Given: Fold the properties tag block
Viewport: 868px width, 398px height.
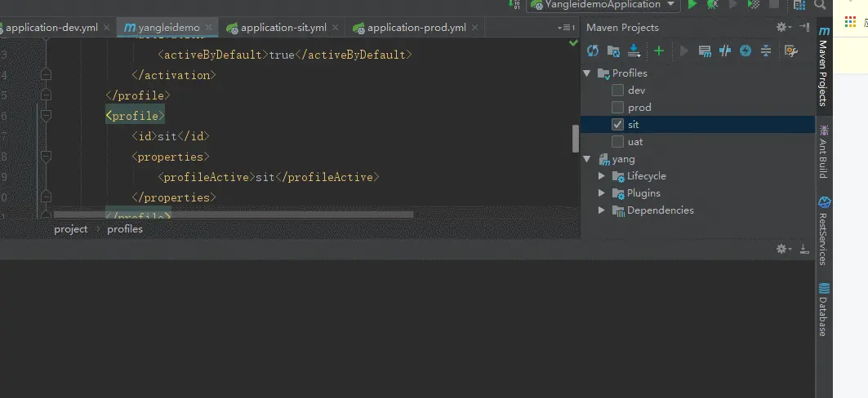Looking at the screenshot, I should point(46,157).
